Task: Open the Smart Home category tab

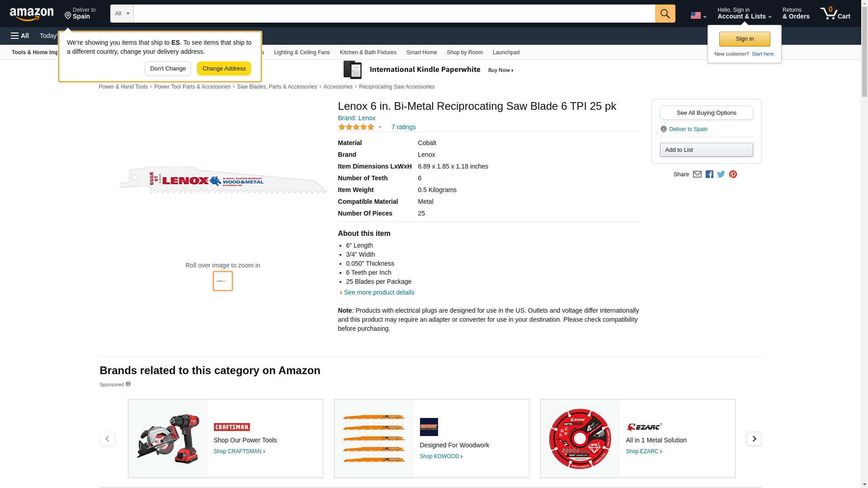Action: click(x=421, y=52)
